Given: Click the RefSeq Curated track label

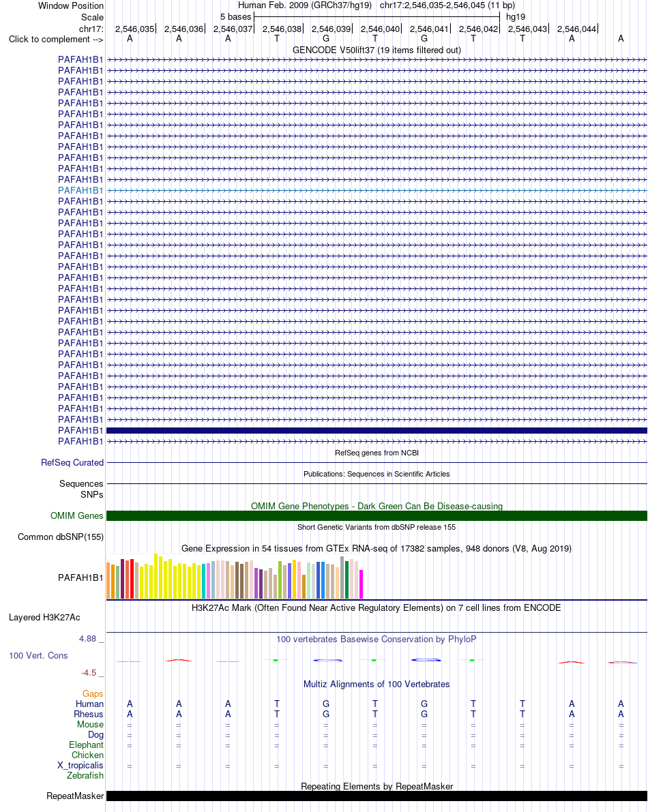Looking at the screenshot, I should pos(72,462).
